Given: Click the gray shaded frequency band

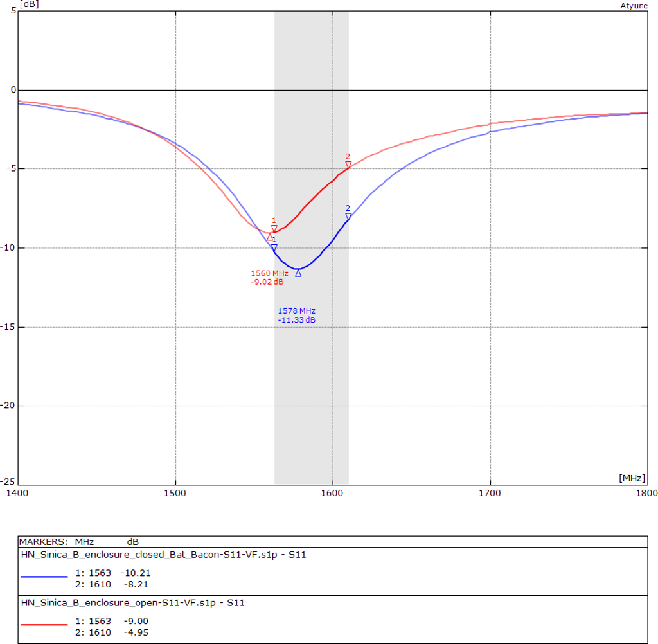Looking at the screenshot, I should coord(312,386).
